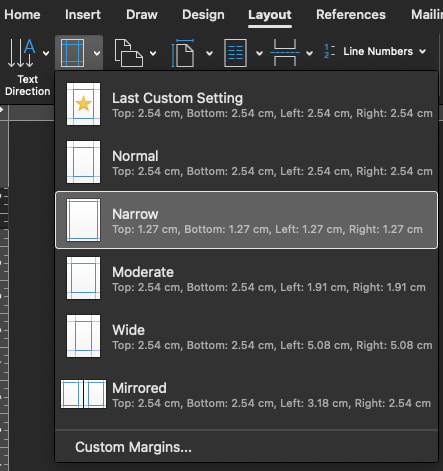Click the Text Direction icon

(22, 53)
